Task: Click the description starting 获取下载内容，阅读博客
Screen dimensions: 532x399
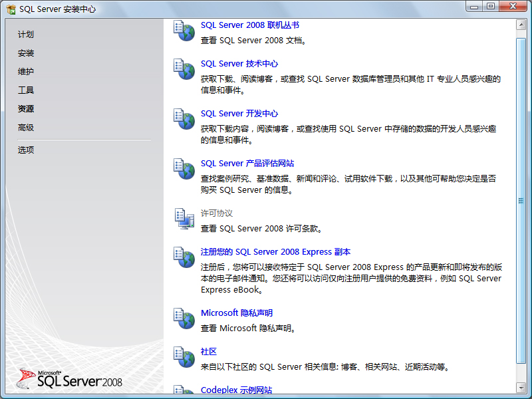Action: coord(348,134)
